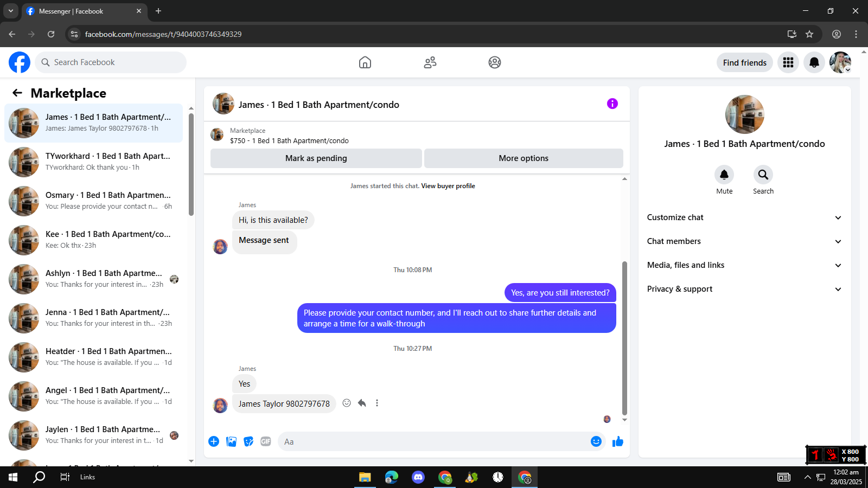
Task: Click the browser address bar URL
Action: (163, 34)
